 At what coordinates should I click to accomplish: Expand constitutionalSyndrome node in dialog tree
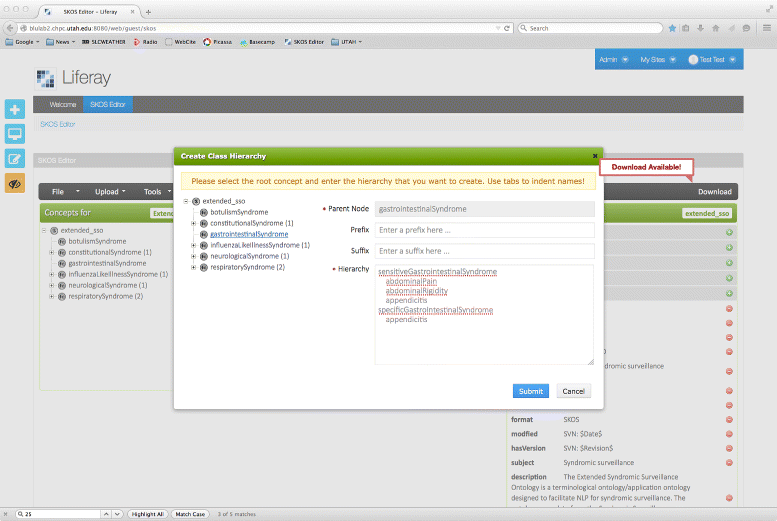(x=193, y=223)
